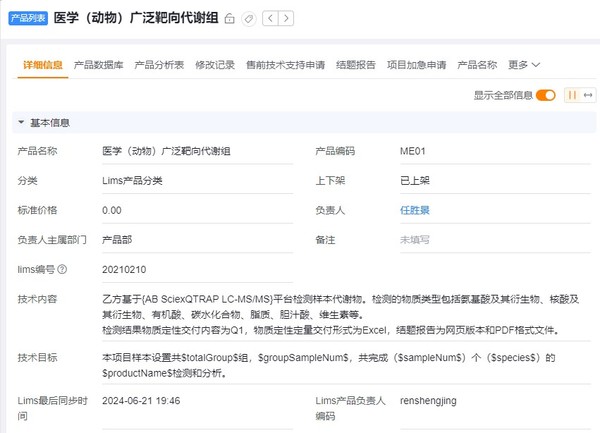
Task: Open the 更多 tabs dropdown
Action: [x=524, y=65]
